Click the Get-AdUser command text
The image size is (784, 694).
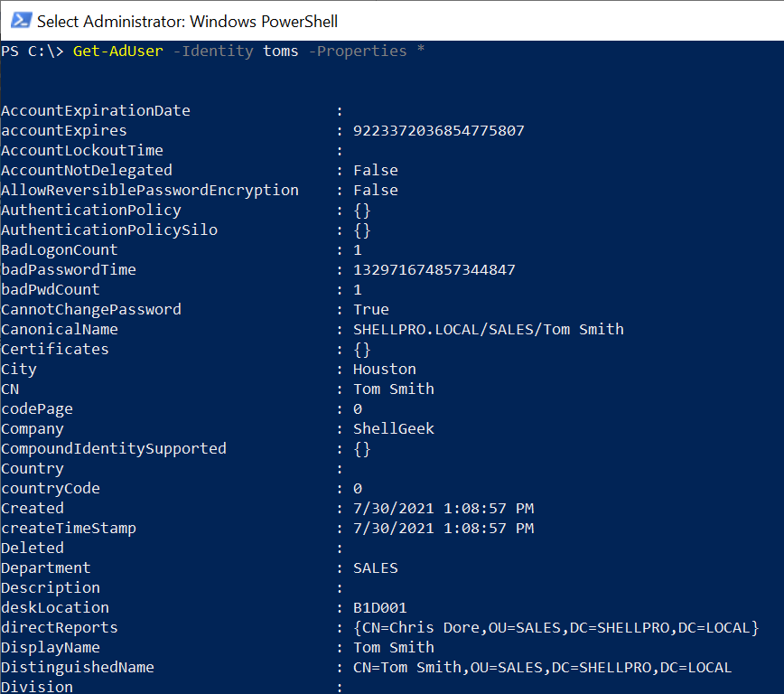pyautogui.click(x=117, y=51)
